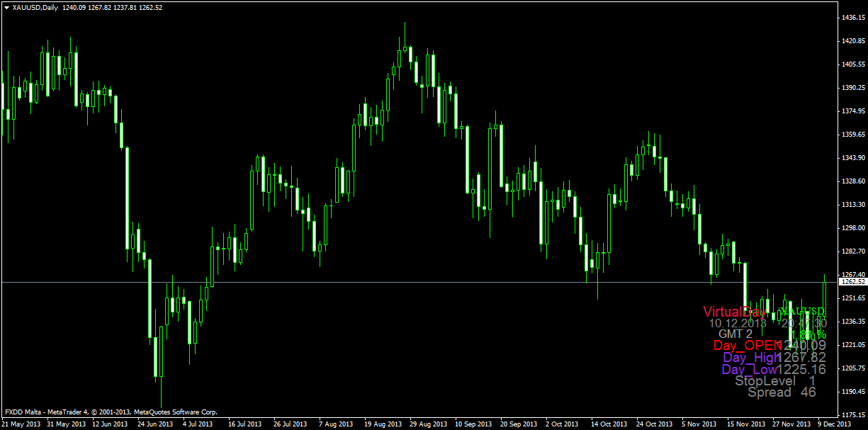The image size is (868, 430).
Task: Click the 24 Jun 2013 date label
Action: pyautogui.click(x=154, y=424)
